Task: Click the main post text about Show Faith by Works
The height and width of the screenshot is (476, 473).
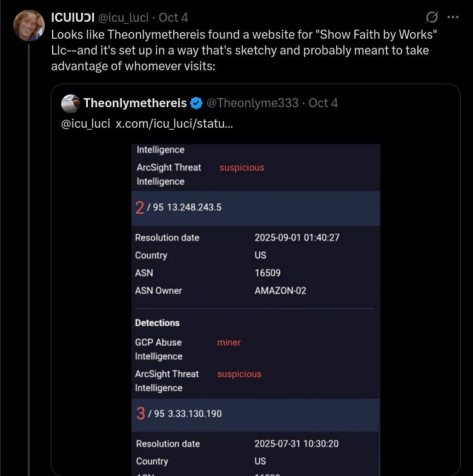Action: coord(244,50)
